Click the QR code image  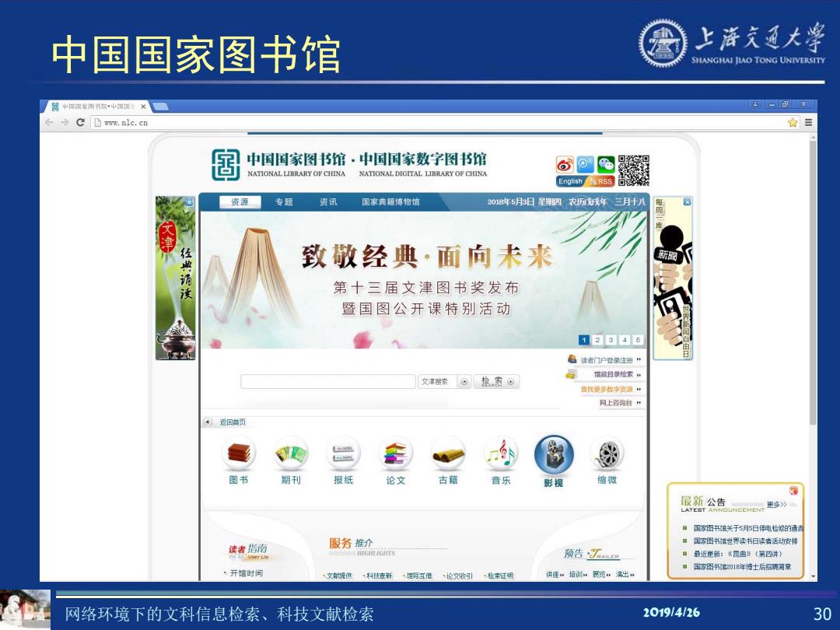click(634, 171)
